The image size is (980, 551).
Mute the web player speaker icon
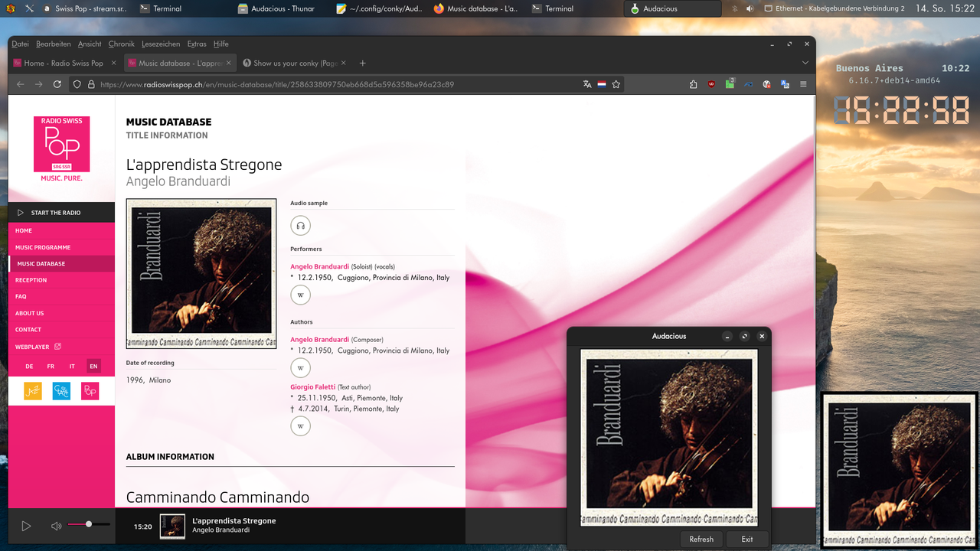coord(56,526)
